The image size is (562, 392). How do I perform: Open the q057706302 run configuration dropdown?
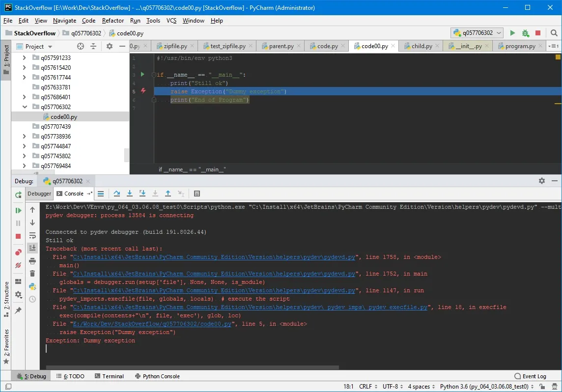[x=477, y=33]
